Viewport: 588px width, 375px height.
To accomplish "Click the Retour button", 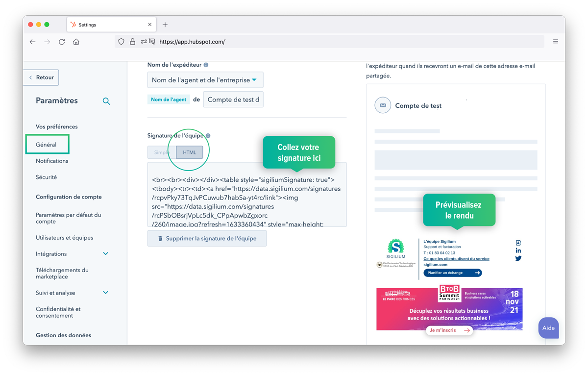I will (41, 77).
